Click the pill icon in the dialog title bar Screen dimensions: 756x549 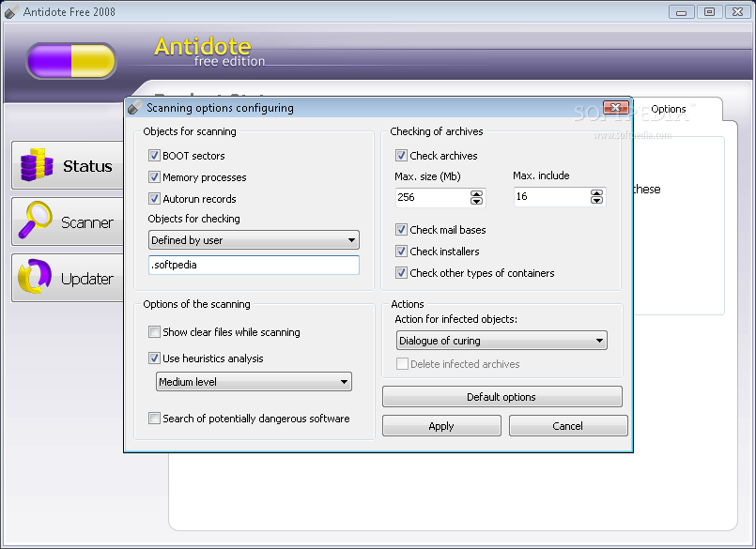pyautogui.click(x=135, y=108)
